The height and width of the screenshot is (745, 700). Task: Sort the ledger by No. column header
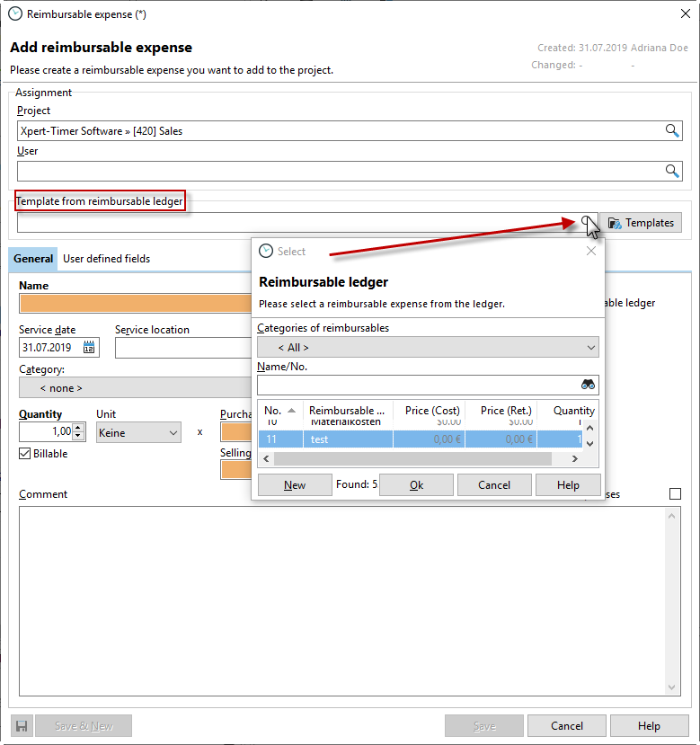tap(279, 411)
